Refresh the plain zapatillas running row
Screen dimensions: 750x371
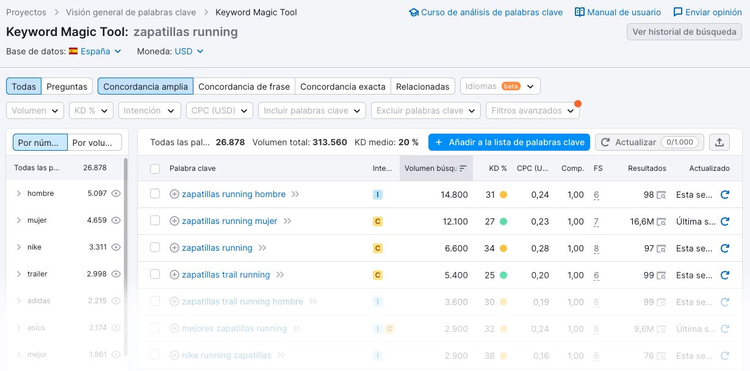click(725, 248)
